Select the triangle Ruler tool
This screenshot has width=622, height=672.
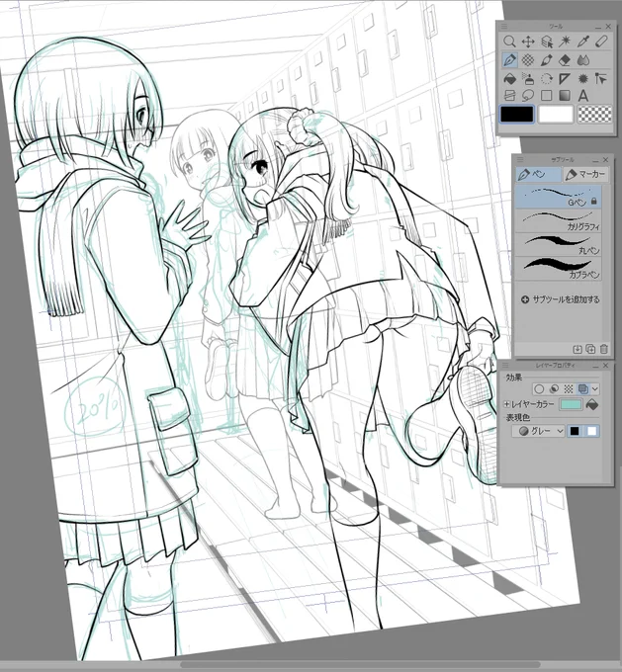pos(565,79)
